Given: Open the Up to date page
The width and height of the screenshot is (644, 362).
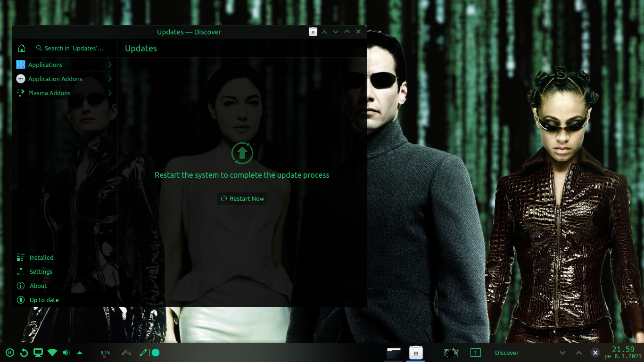Looking at the screenshot, I should click(x=65, y=300).
